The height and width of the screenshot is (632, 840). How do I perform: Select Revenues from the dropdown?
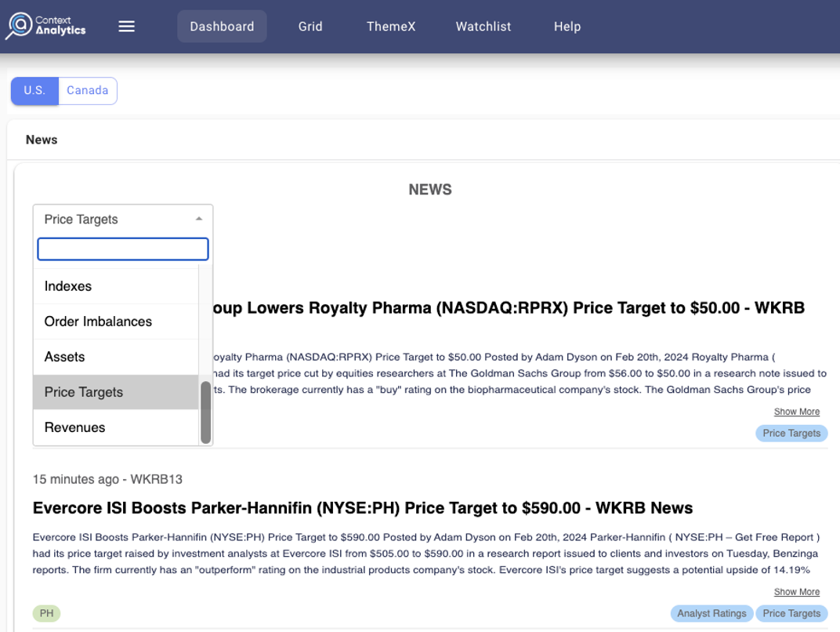point(74,427)
